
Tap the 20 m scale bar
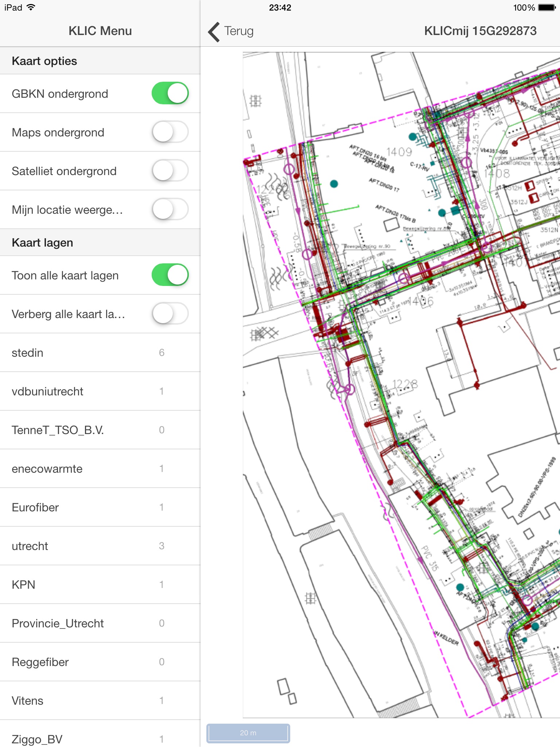pyautogui.click(x=248, y=733)
